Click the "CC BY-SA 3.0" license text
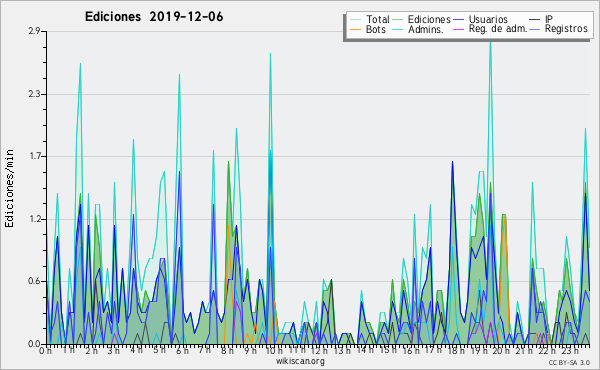Viewport: 600px width, 370px height. pyautogui.click(x=569, y=363)
